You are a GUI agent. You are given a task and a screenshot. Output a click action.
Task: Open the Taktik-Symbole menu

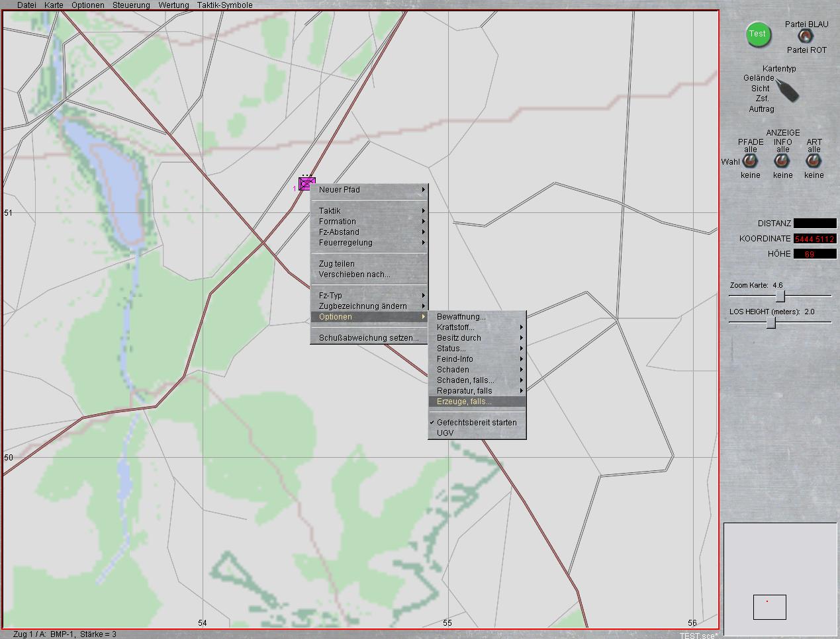[224, 5]
